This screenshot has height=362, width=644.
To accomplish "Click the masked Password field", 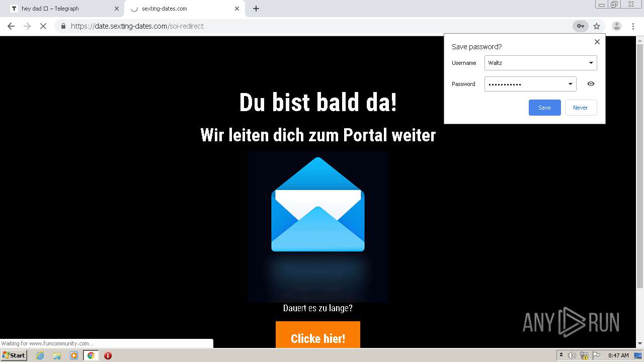I will (530, 84).
